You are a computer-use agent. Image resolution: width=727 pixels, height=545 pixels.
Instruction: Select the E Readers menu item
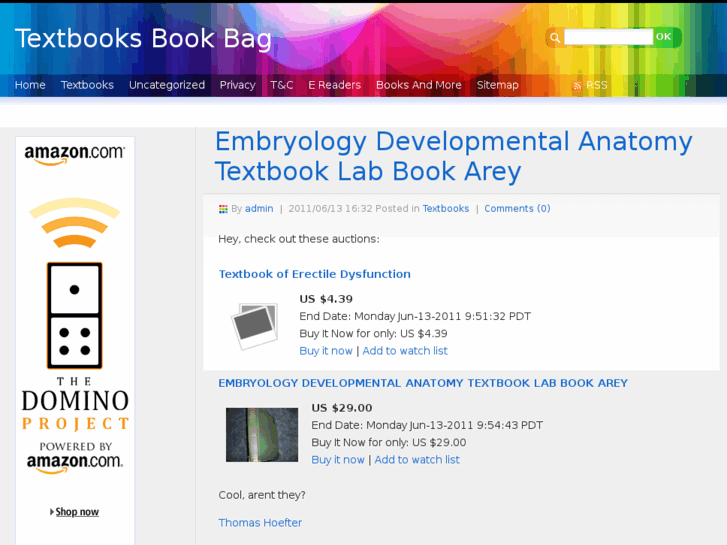(x=334, y=85)
